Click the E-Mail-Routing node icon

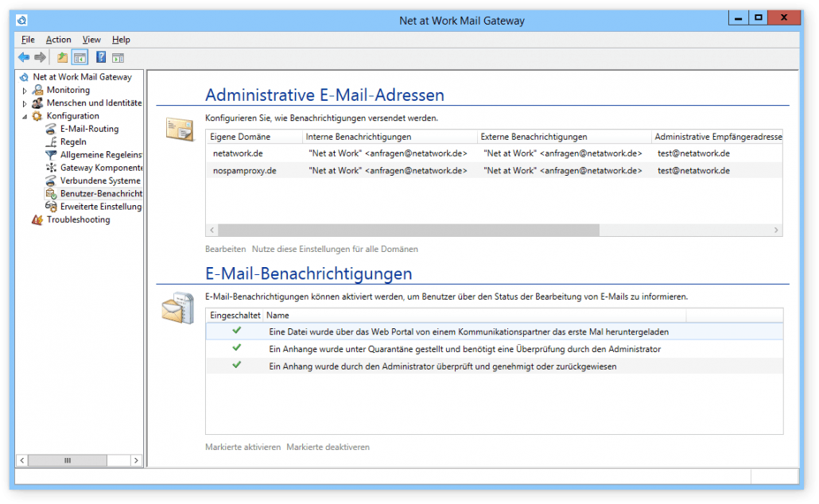coord(51,129)
